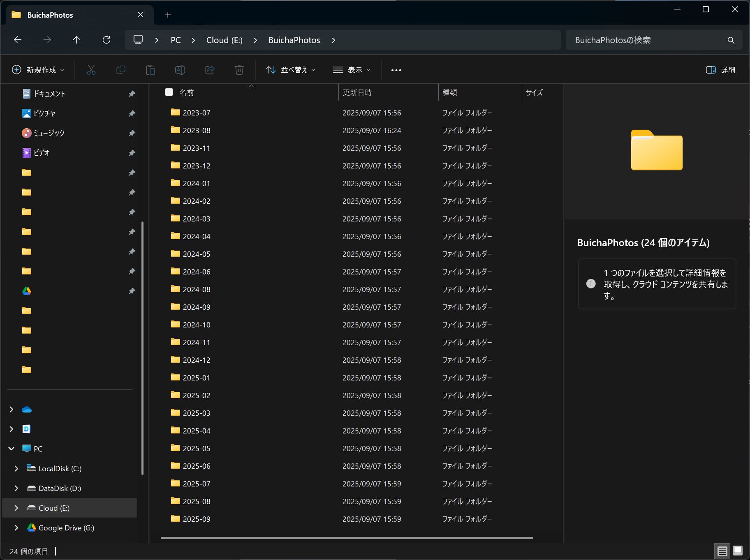Open the 並べ替え sort dropdown
750x560 pixels.
(291, 70)
